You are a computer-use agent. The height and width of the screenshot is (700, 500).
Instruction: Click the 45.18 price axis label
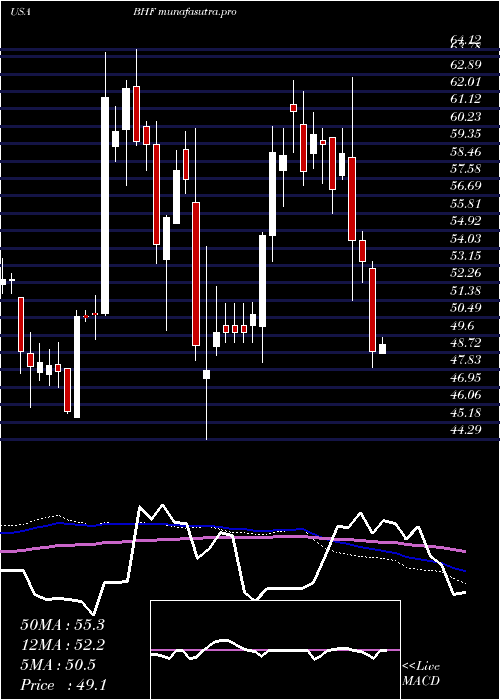click(x=466, y=413)
